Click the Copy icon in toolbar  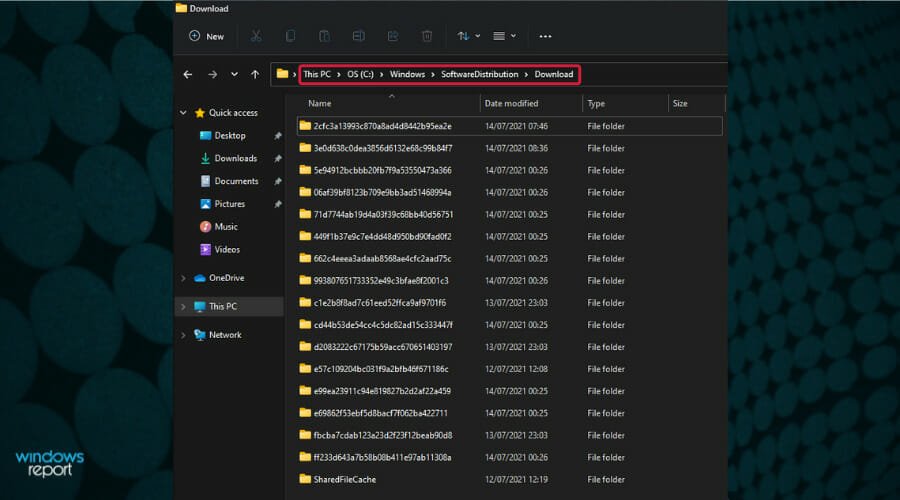[x=290, y=36]
